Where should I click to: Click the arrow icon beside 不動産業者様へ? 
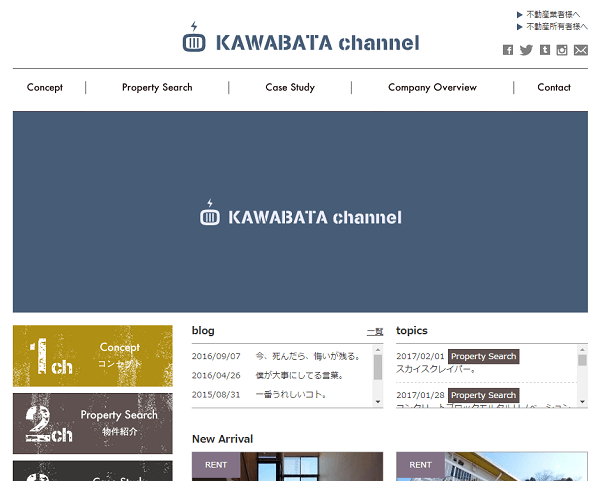pyautogui.click(x=520, y=15)
